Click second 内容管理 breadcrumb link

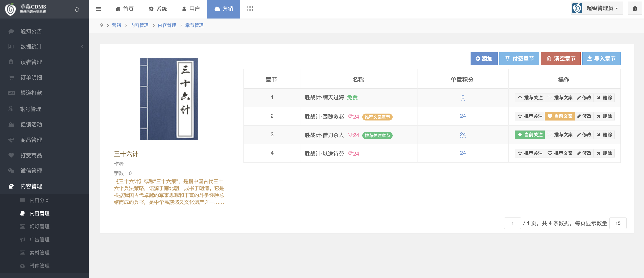pos(167,25)
